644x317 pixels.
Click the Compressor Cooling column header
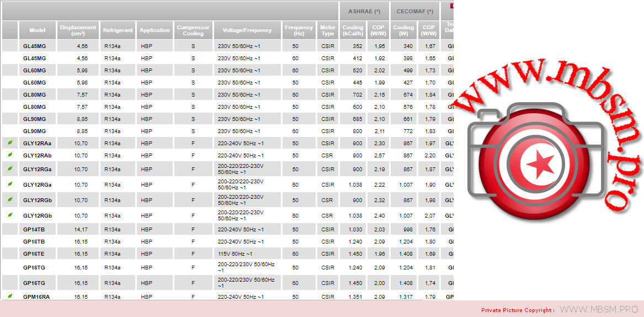point(193,30)
